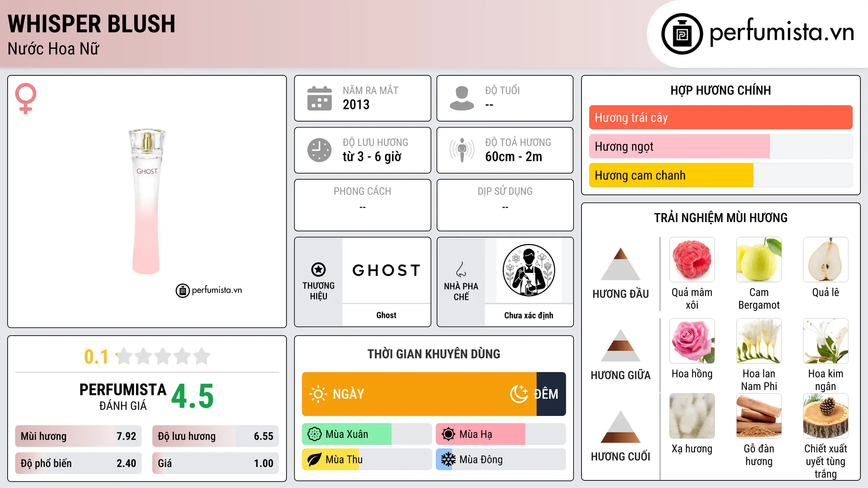This screenshot has height=488, width=868.
Task: Open the Quả mâm xôi raspberry note image
Action: coord(692,260)
